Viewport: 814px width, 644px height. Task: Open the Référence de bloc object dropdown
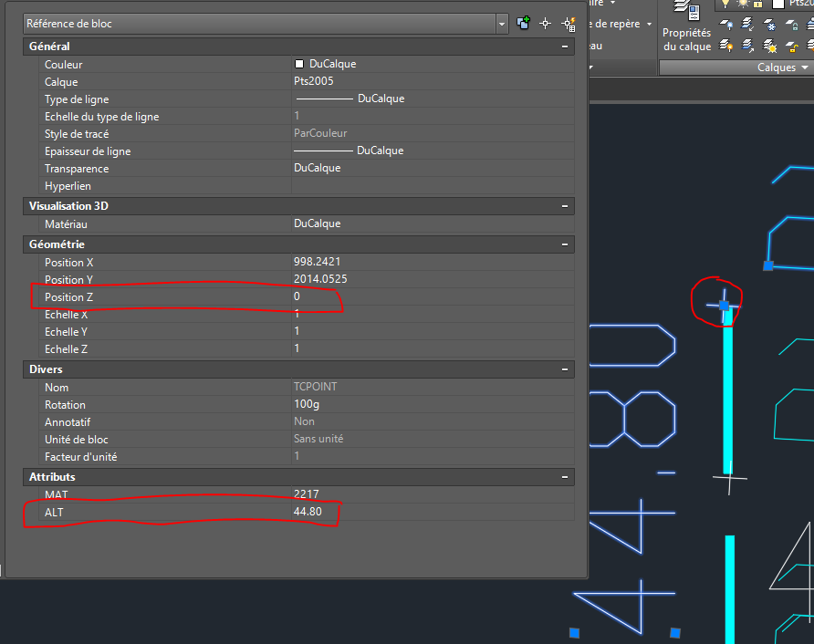[x=502, y=24]
